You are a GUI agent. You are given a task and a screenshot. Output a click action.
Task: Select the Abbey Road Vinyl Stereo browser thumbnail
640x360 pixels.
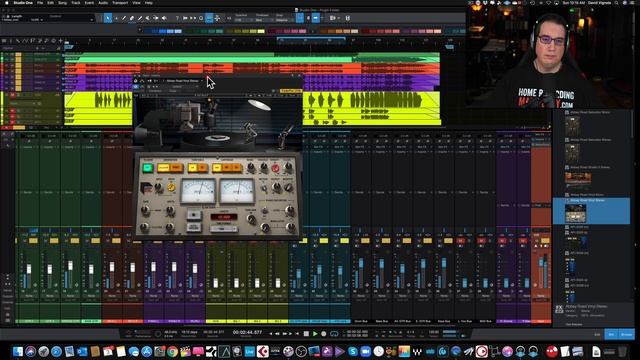point(575,213)
